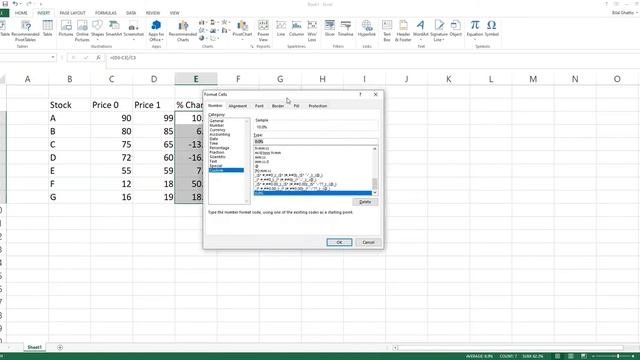
Task: Switch to the Page Layout ribbon tab
Action: pos(73,13)
